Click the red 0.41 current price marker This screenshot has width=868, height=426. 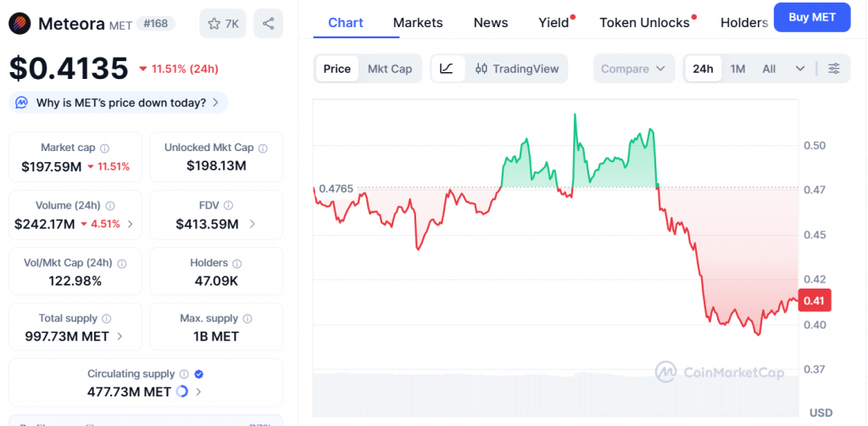coord(815,300)
